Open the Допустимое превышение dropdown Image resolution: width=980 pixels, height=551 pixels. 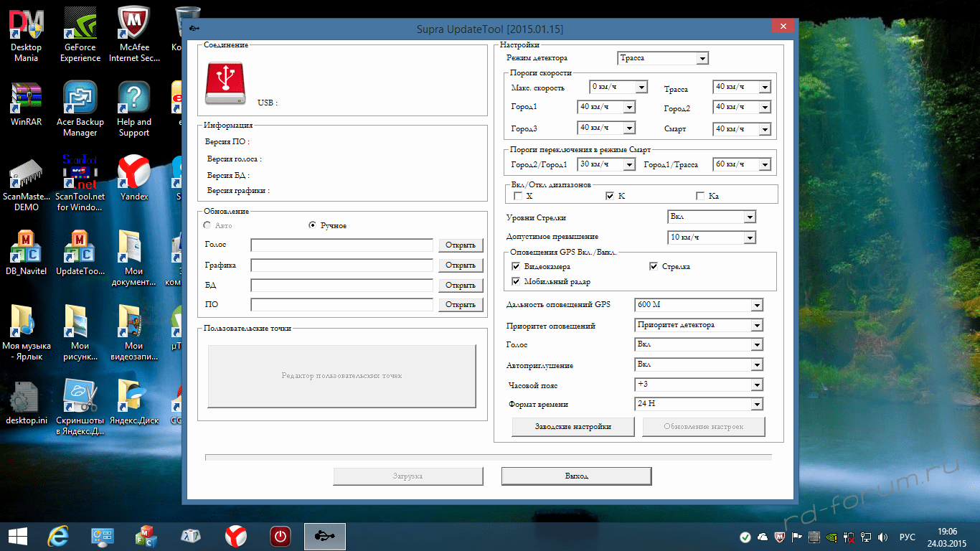749,237
